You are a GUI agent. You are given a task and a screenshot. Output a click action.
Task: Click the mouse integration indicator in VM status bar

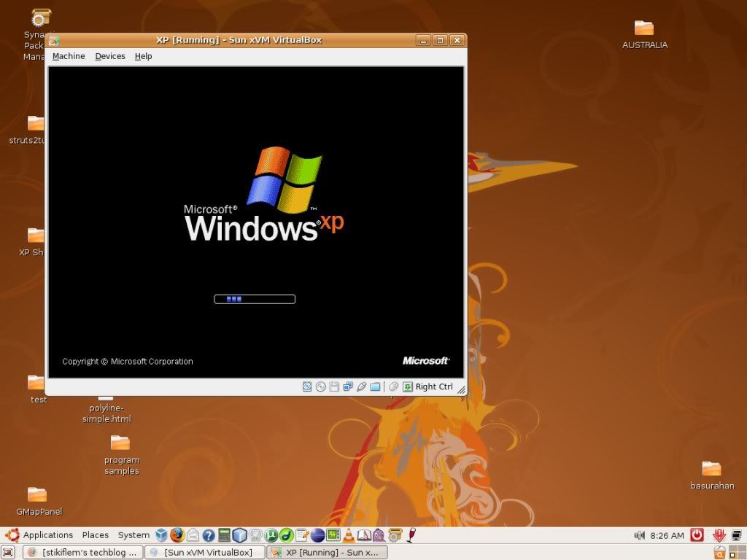393,386
